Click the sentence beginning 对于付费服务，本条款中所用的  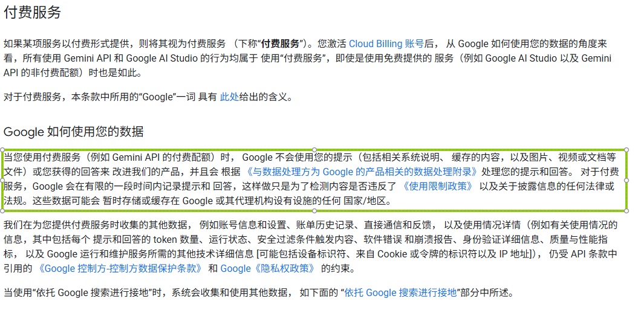pyautogui.click(x=149, y=97)
